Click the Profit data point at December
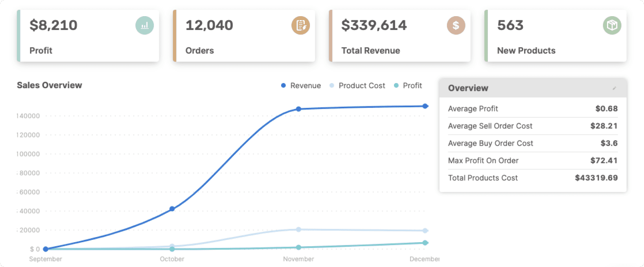Screen dimensions: 644x267 425,243
